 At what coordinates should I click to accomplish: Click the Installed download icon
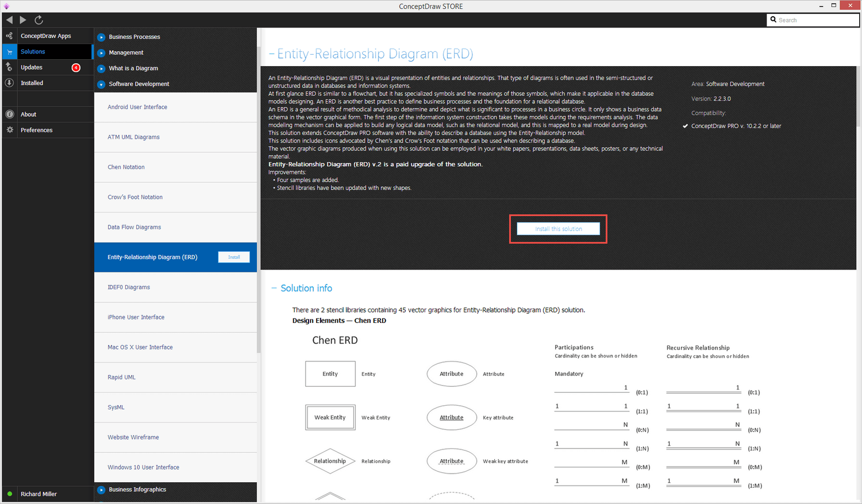pos(9,83)
